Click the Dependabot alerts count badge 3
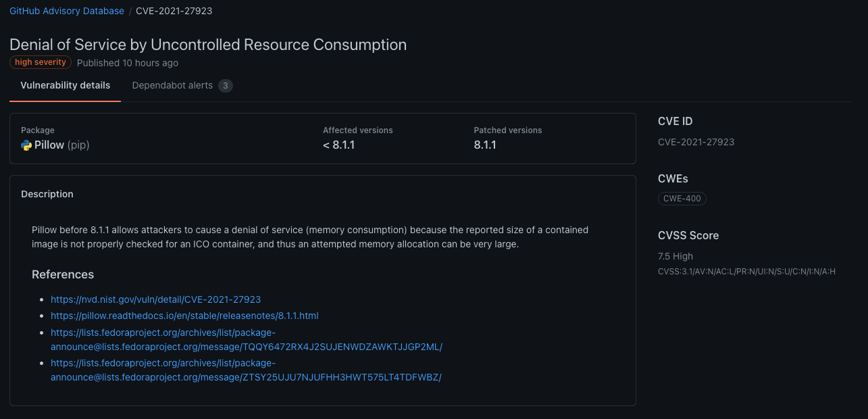868x419 pixels. pyautogui.click(x=226, y=86)
